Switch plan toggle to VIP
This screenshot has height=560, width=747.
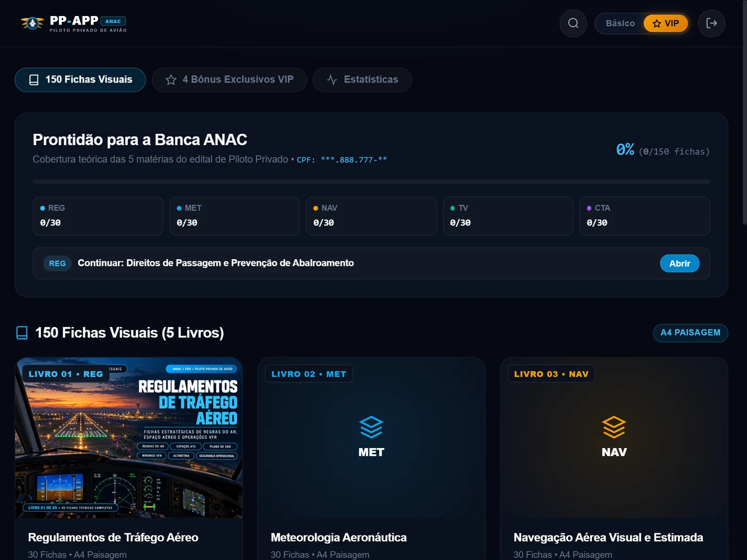pos(666,23)
